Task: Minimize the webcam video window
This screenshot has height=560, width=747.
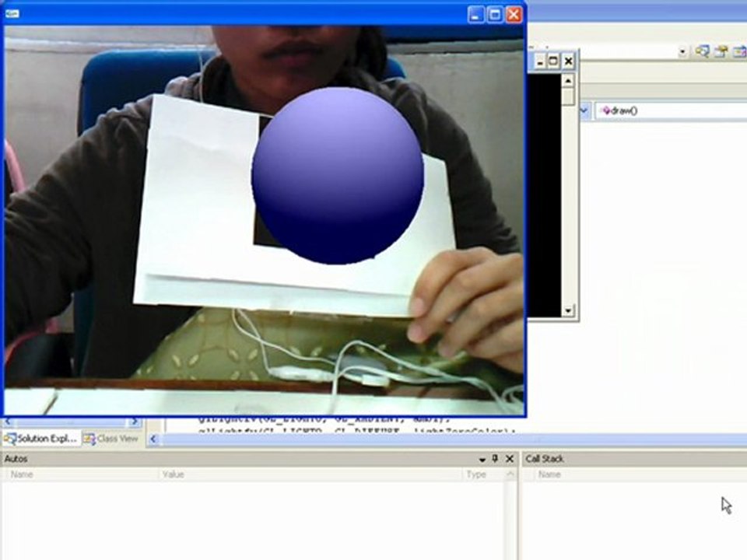Action: 475,15
